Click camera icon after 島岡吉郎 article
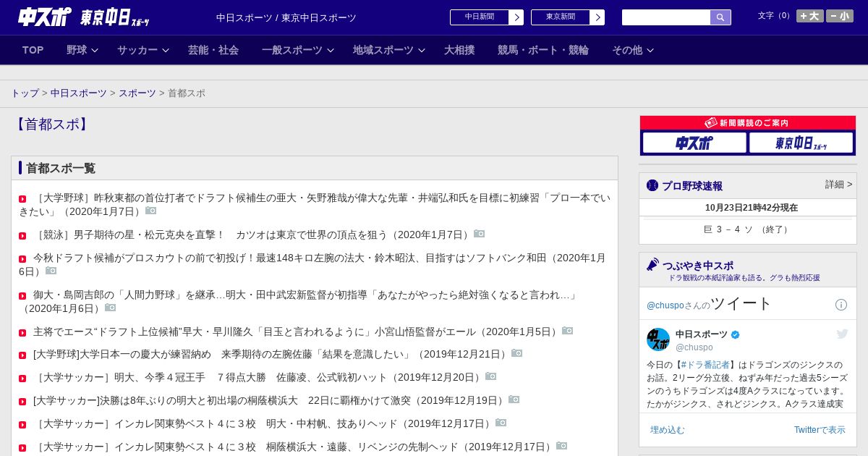 pyautogui.click(x=110, y=308)
